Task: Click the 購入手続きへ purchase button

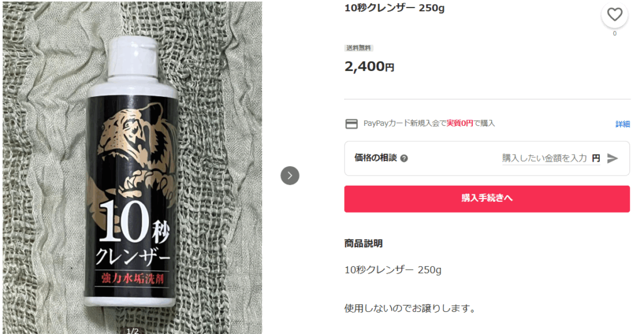Action: point(487,199)
